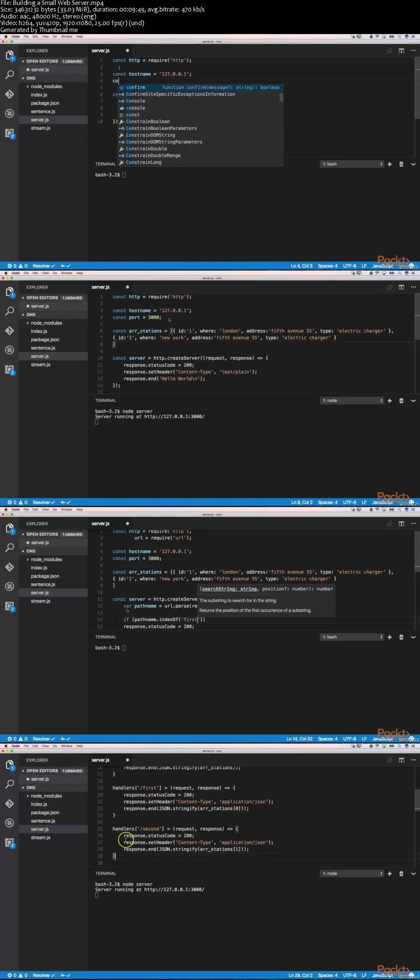Open Source Control icon in the 'Ln 8, Col 2' frame
The height and width of the screenshot is (980, 420).
coord(9,330)
